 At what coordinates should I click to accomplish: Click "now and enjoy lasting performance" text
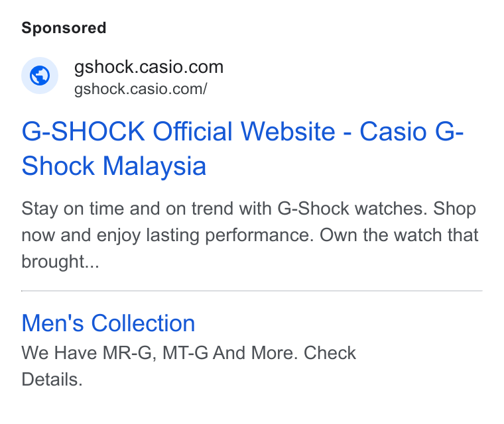pos(168,235)
